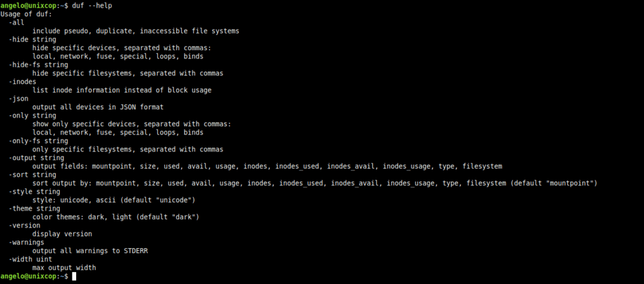This screenshot has width=644, height=284.
Task: Click the "-sort string" option line
Action: [x=33, y=175]
